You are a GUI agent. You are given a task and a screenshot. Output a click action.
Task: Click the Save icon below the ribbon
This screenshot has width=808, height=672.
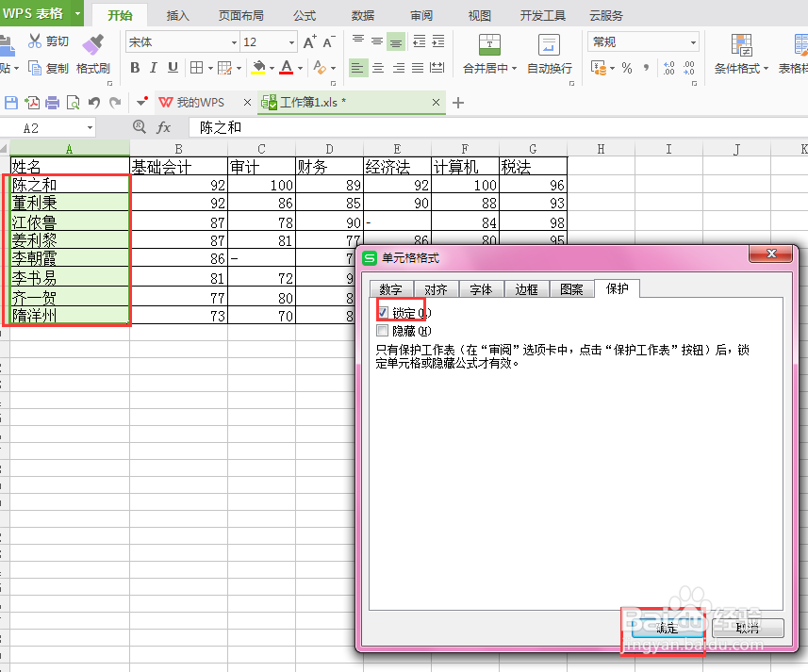(11, 101)
